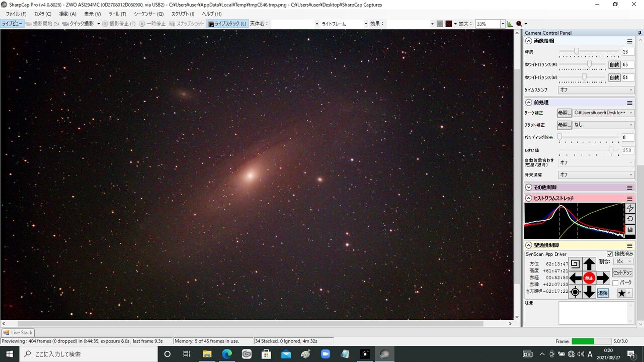Toggle the 接続済み connected checkbox
The height and width of the screenshot is (362, 644).
[x=610, y=254]
